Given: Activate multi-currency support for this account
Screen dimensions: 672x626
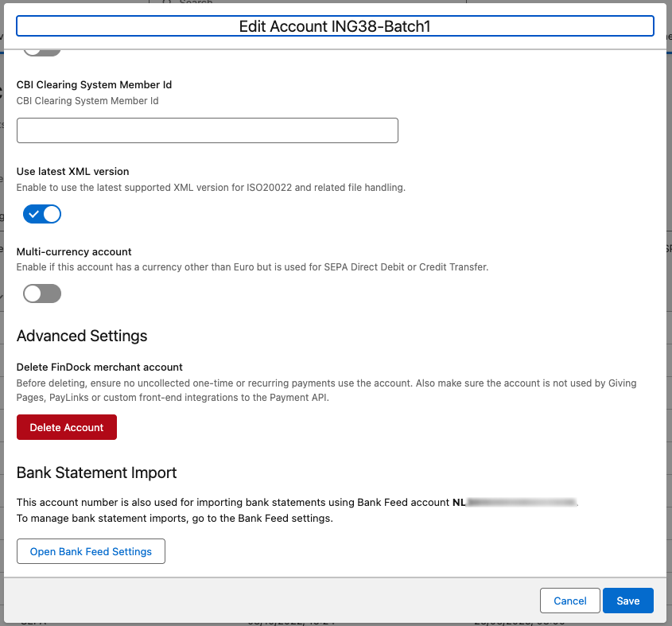Looking at the screenshot, I should click(41, 294).
